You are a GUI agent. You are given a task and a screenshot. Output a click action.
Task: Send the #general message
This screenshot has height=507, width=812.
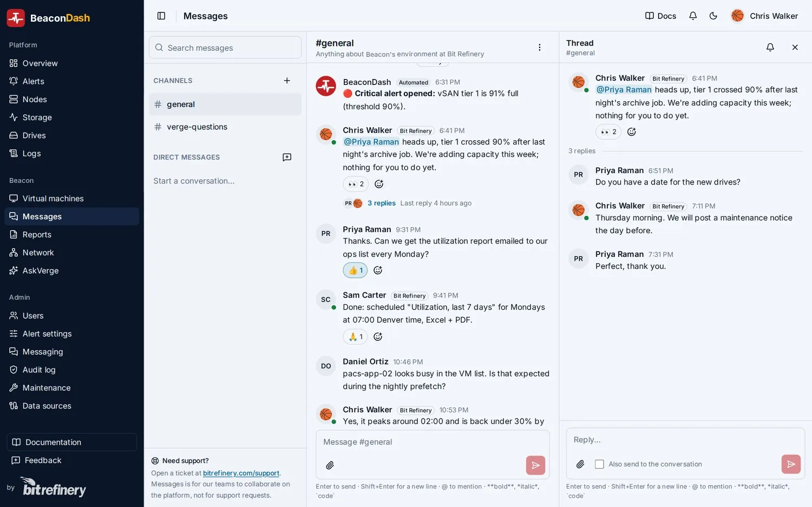535,465
